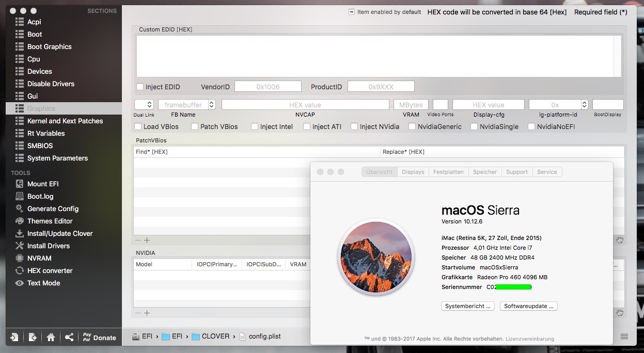Launch the HEX converter
This screenshot has height=353, width=644.
click(50, 270)
